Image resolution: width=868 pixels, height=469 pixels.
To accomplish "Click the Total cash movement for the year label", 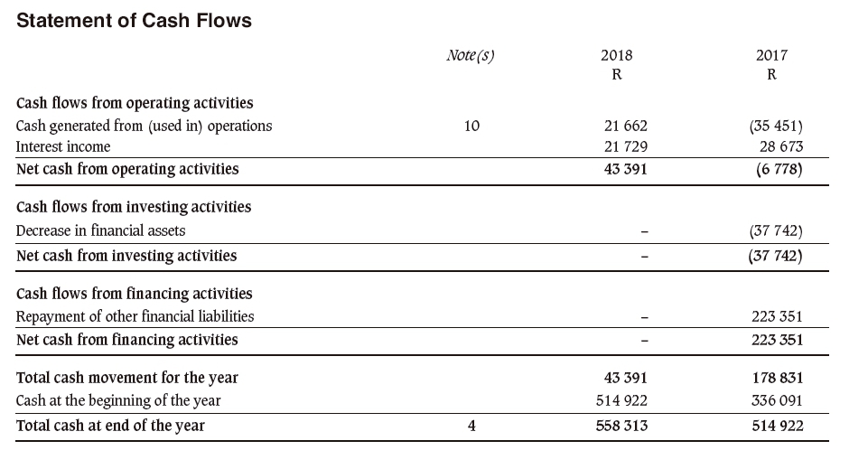I will click(x=127, y=378).
